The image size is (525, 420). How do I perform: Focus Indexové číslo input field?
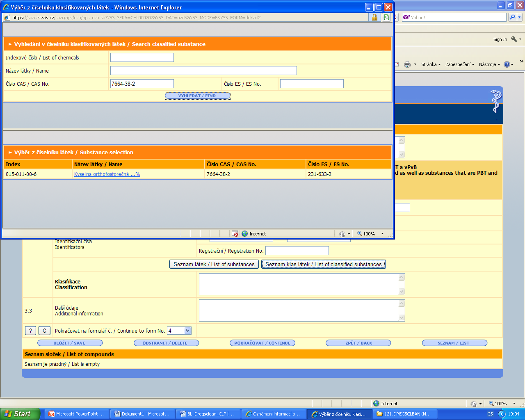click(x=142, y=57)
